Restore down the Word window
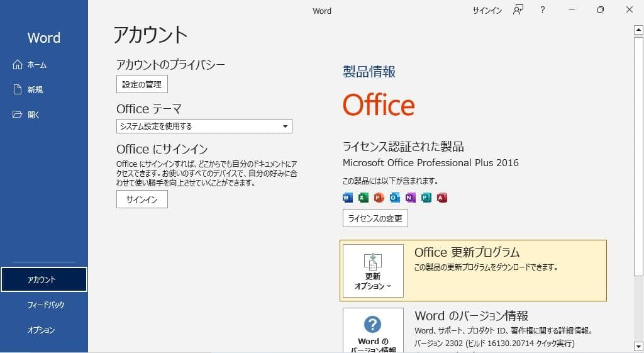644x353 pixels. coord(601,9)
